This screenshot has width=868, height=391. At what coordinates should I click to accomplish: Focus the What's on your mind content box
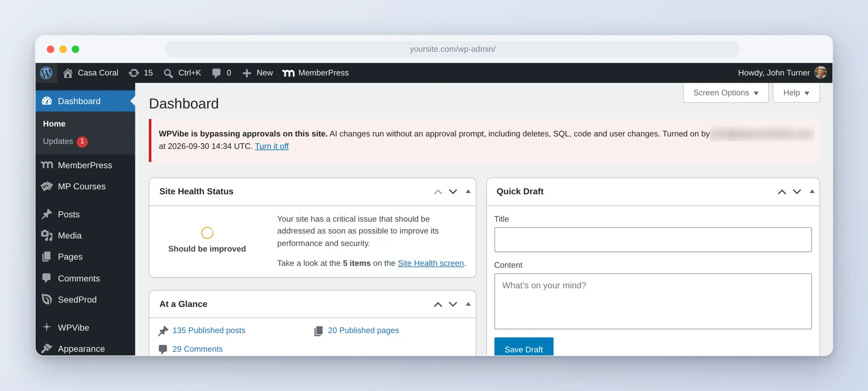coord(653,301)
